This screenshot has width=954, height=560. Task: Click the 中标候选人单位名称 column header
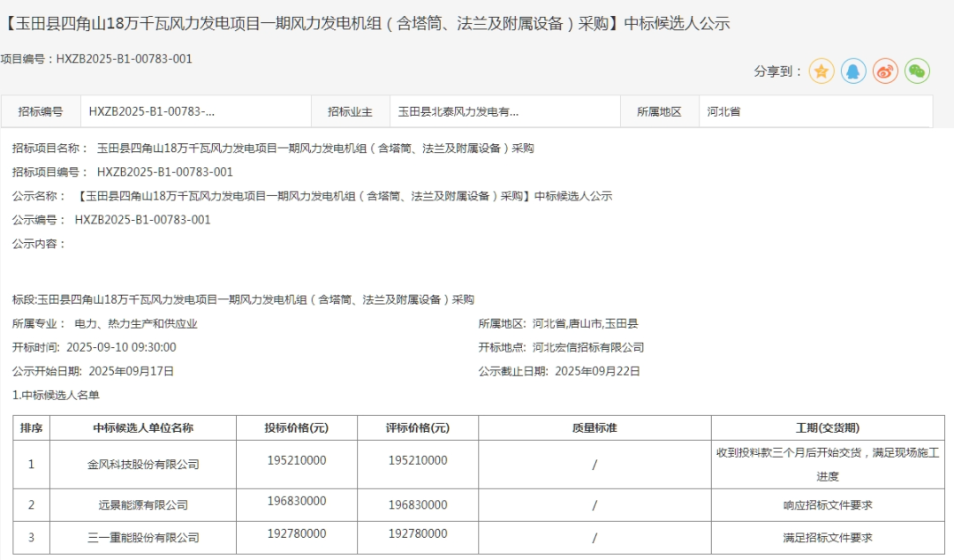pyautogui.click(x=143, y=428)
